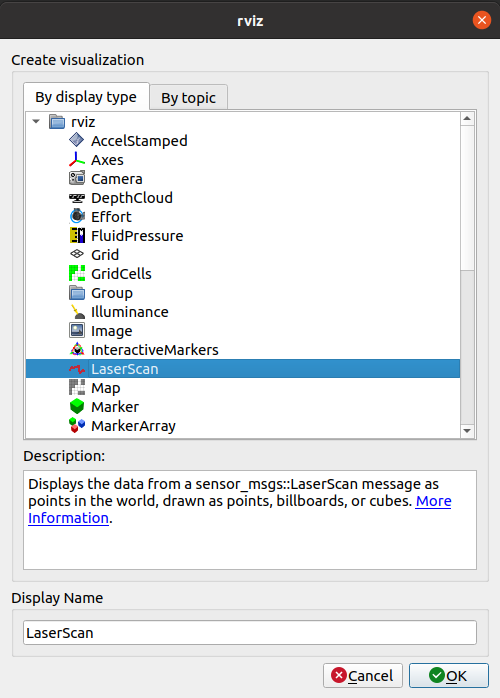Viewport: 500px width, 698px height.
Task: Pick the green Marker cube icon
Action: (77, 406)
